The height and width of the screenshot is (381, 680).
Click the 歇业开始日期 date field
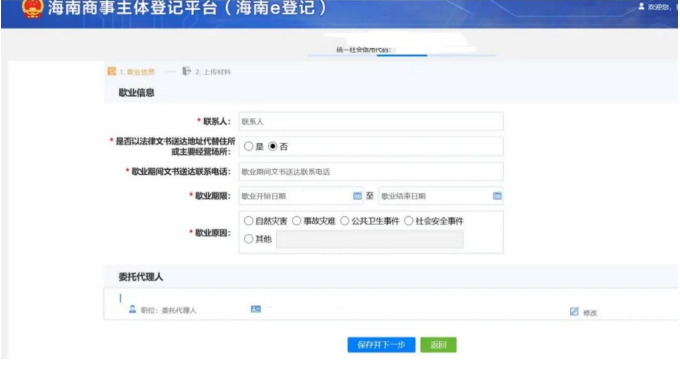click(301, 196)
